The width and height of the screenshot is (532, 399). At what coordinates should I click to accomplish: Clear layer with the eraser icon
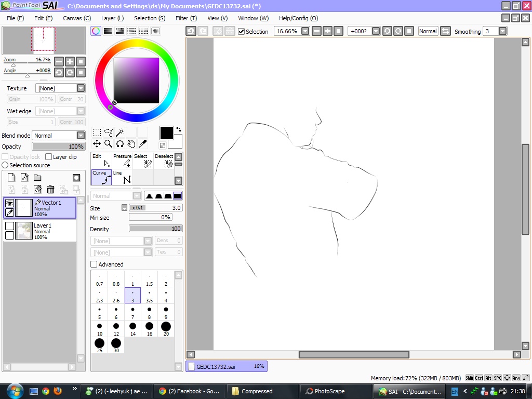tap(37, 189)
